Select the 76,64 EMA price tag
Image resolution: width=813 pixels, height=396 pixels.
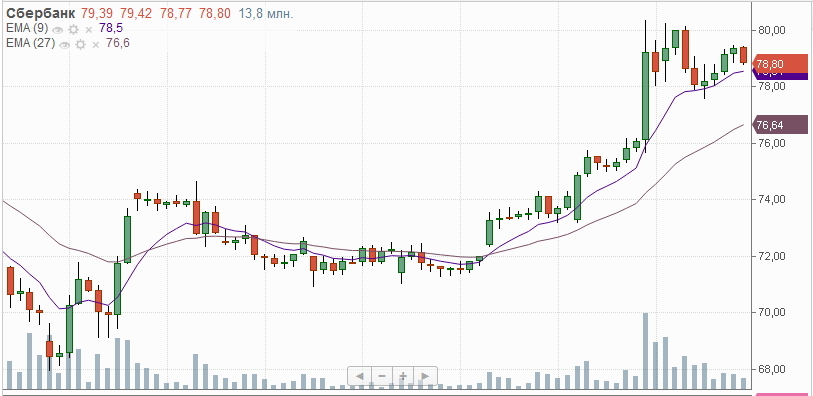pos(780,125)
